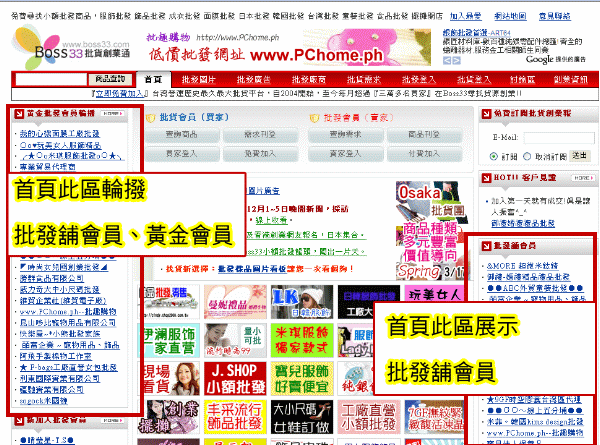Select the 取消訂閱 radio button
The image size is (600, 445).
pos(527,156)
